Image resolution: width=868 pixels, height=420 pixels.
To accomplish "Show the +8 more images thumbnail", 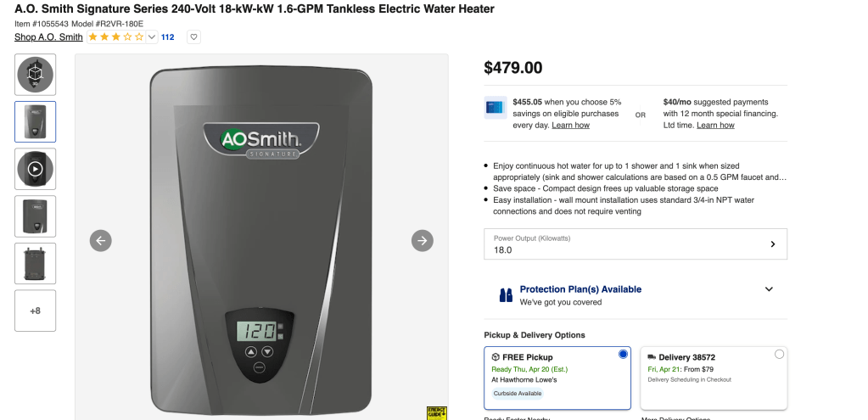I will point(35,311).
